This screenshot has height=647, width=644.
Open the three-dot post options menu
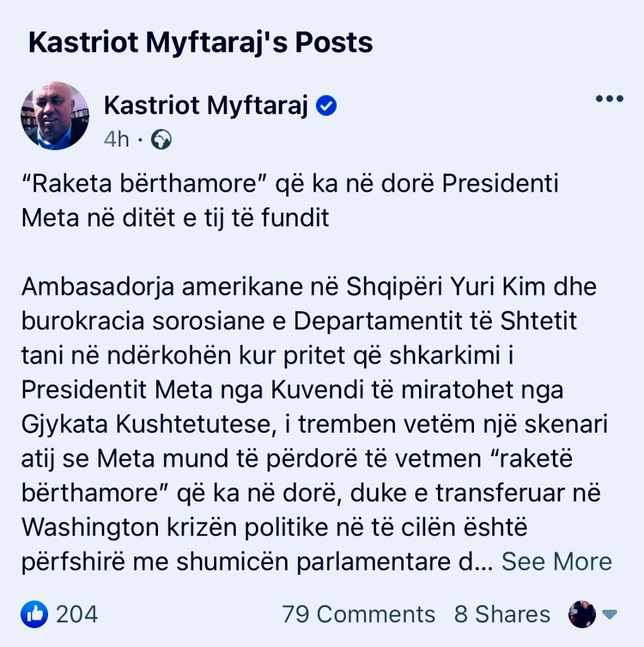[x=609, y=99]
